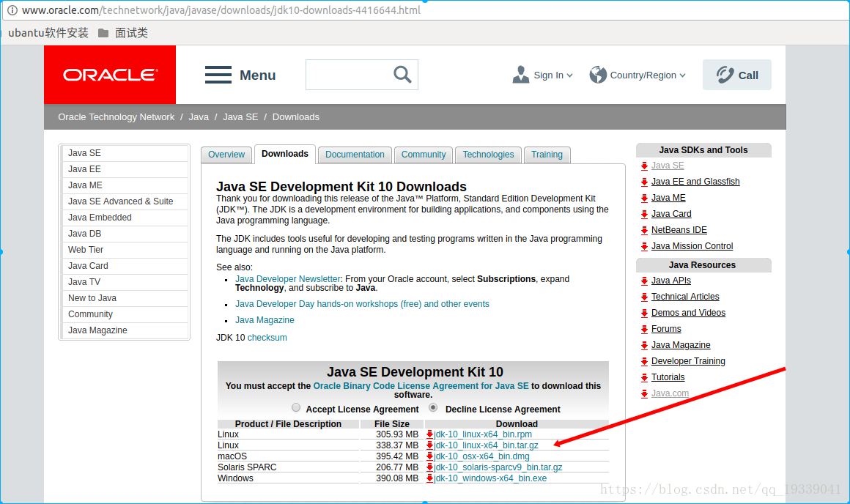850x504 pixels.
Task: Click the Menu label text
Action: (x=257, y=75)
